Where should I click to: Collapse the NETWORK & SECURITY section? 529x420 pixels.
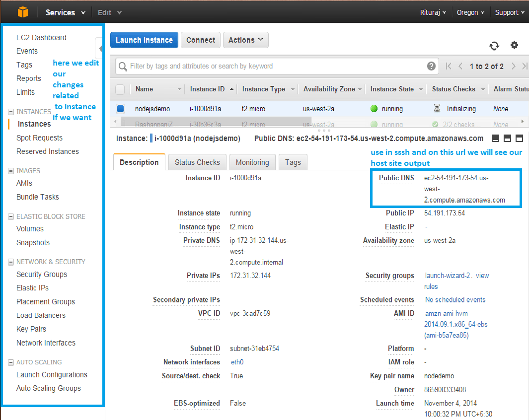tap(11, 262)
